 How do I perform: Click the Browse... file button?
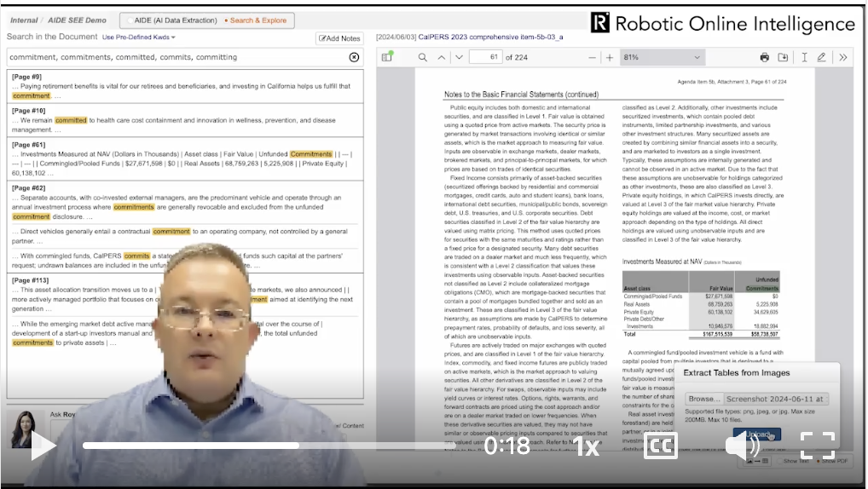coord(704,399)
